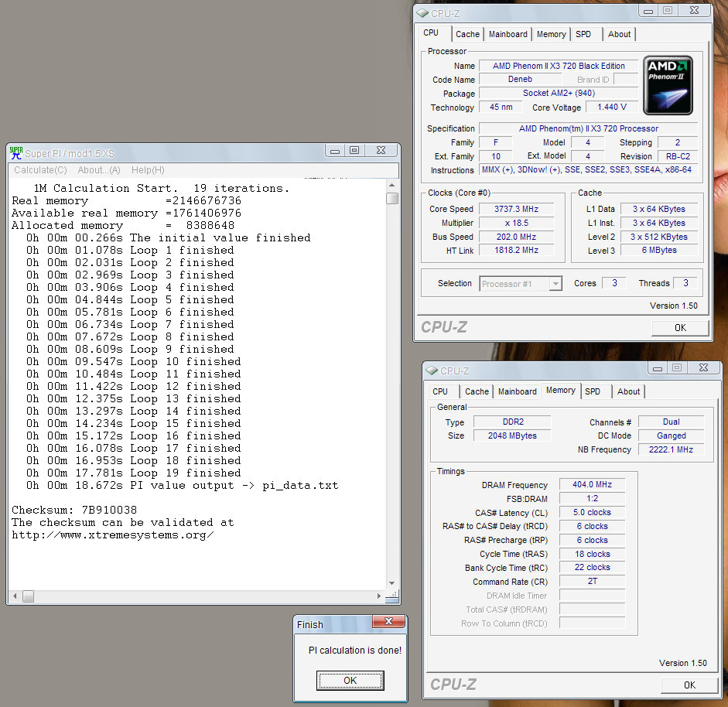Click the Package value Socket AM2+ (940)
Viewport: 728px width, 707px height.
click(559, 94)
